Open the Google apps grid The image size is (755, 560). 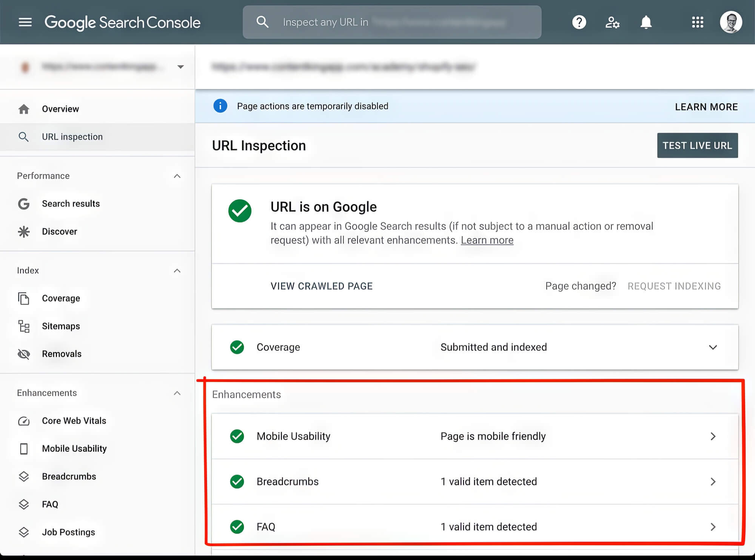click(697, 22)
